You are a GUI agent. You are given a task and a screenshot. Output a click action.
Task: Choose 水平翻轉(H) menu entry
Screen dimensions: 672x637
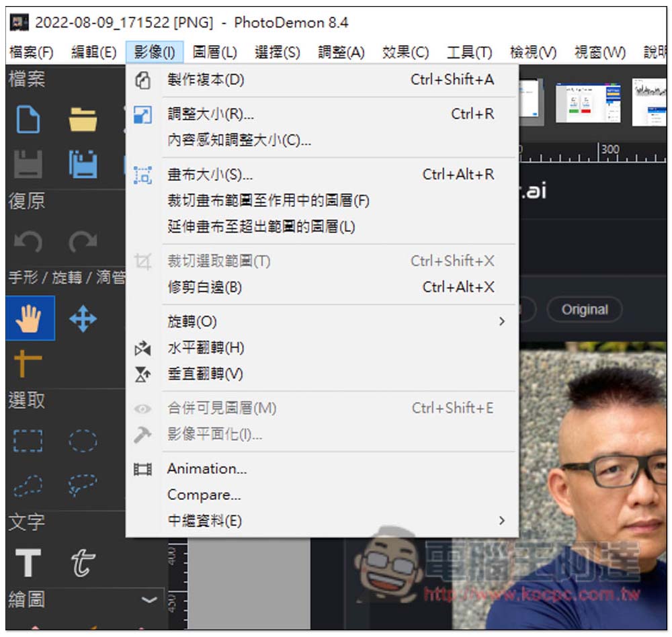coord(206,348)
